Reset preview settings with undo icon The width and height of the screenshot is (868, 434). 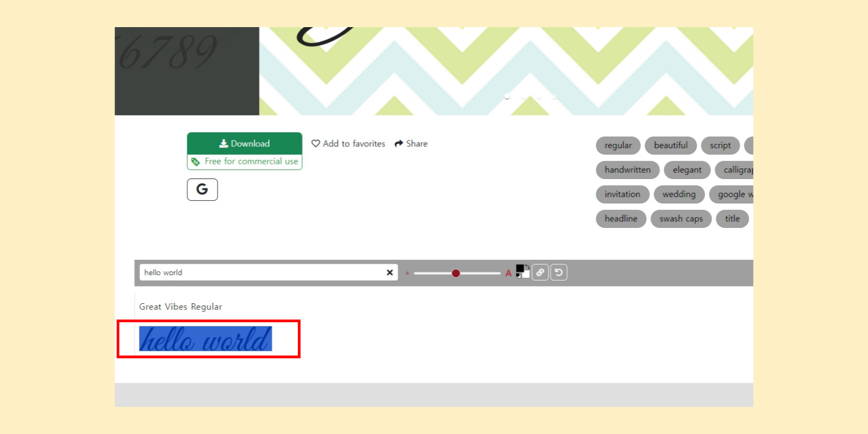[x=559, y=272]
